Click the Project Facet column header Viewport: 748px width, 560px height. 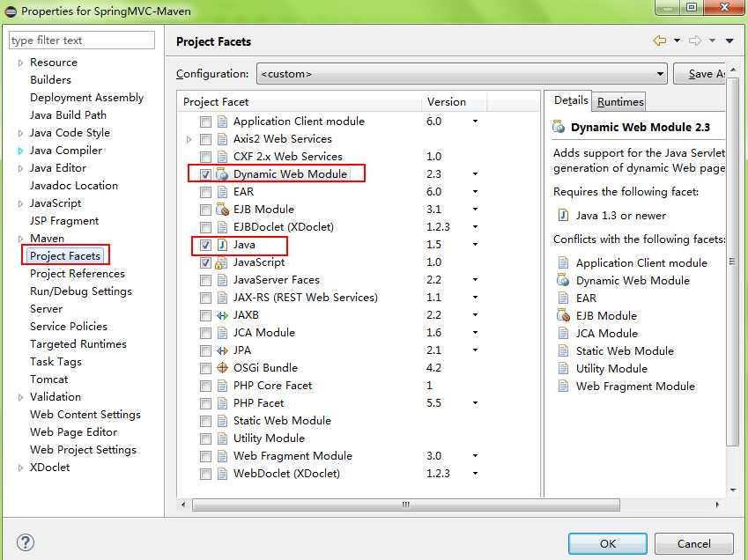(x=300, y=102)
